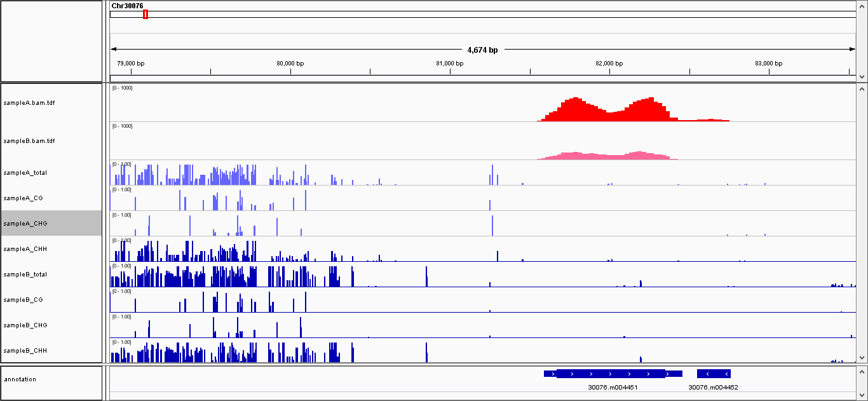Highlight the sampleB_CHG track label
The image size is (868, 401).
pyautogui.click(x=25, y=325)
